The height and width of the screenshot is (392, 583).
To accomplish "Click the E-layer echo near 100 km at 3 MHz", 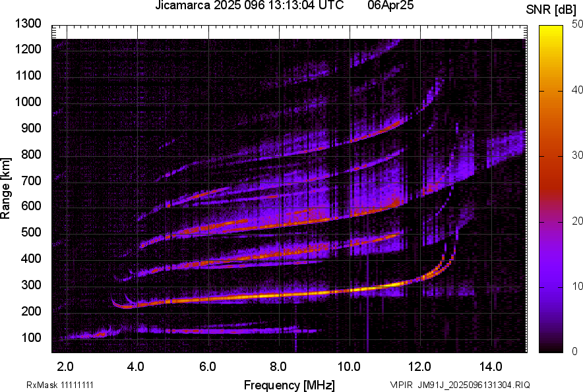I will tap(100, 335).
